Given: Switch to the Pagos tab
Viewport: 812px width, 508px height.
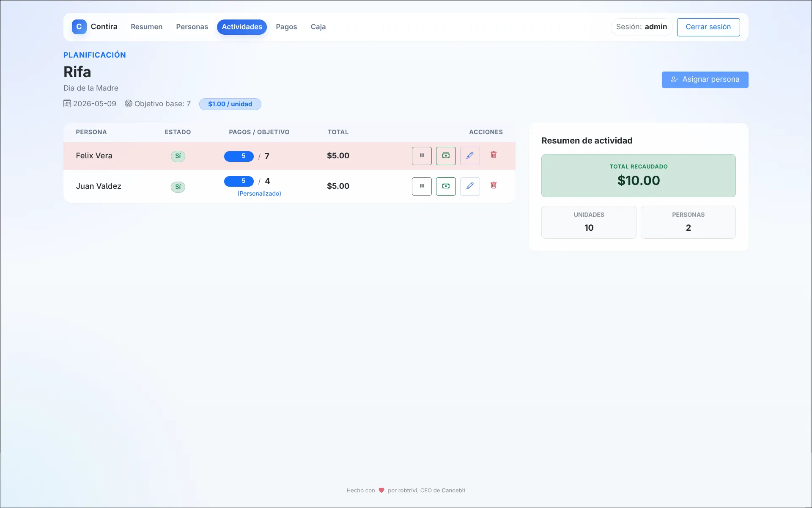Looking at the screenshot, I should pyautogui.click(x=286, y=27).
